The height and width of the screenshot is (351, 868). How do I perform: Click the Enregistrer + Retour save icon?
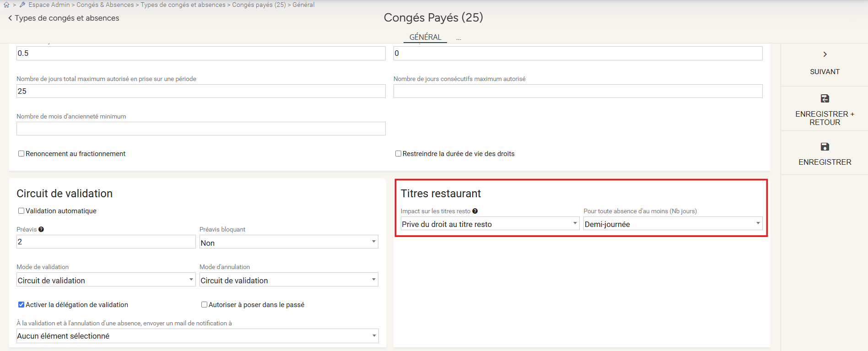[825, 98]
